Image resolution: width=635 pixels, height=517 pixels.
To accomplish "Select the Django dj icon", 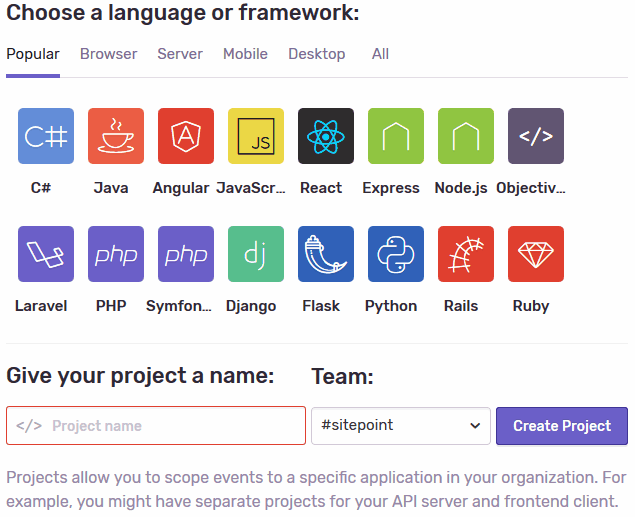I will pos(256,254).
